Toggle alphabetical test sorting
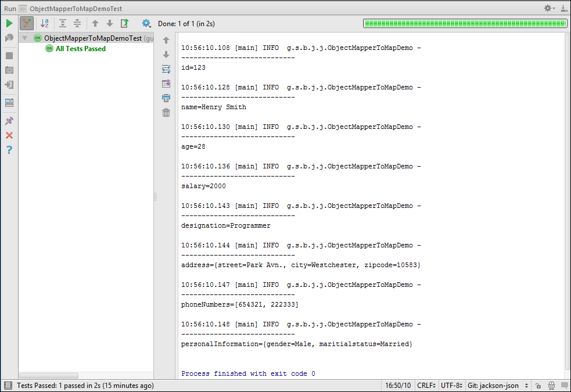The height and width of the screenshot is (392, 571). pyautogui.click(x=45, y=23)
